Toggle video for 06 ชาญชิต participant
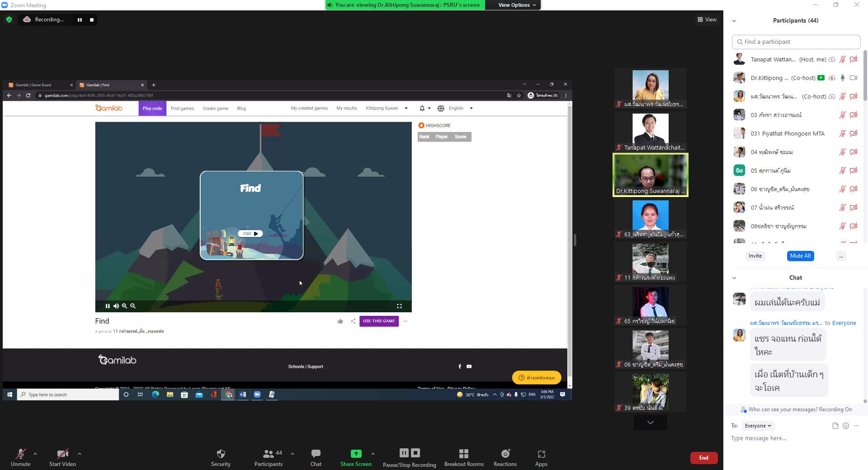 click(x=854, y=189)
